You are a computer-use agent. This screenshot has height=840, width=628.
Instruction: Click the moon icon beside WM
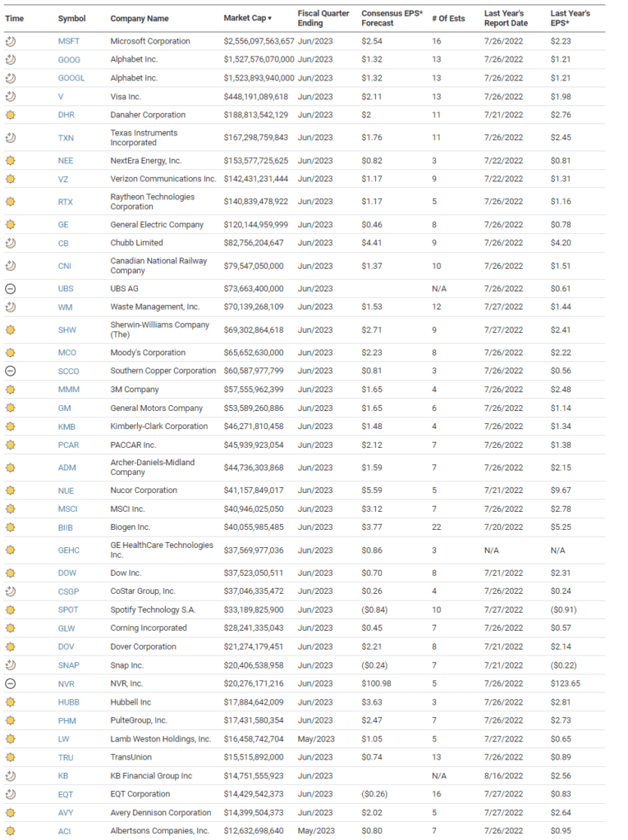[x=10, y=307]
